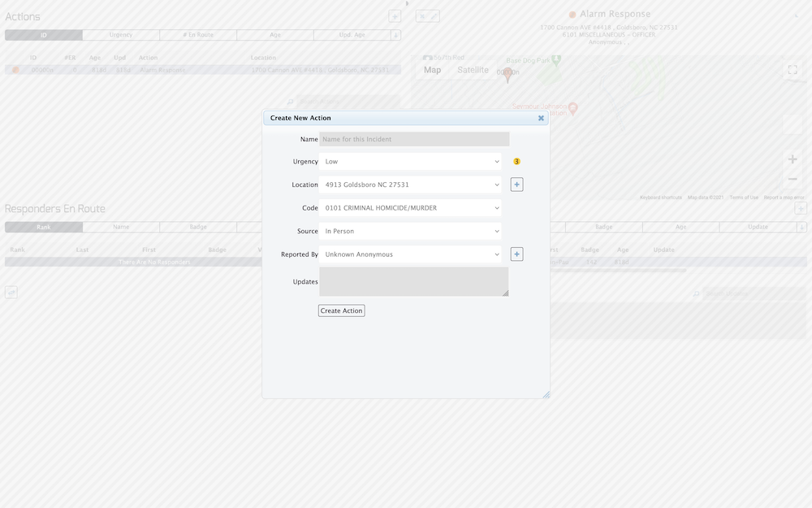
Task: Focus the Name for this Incident field
Action: (414, 139)
